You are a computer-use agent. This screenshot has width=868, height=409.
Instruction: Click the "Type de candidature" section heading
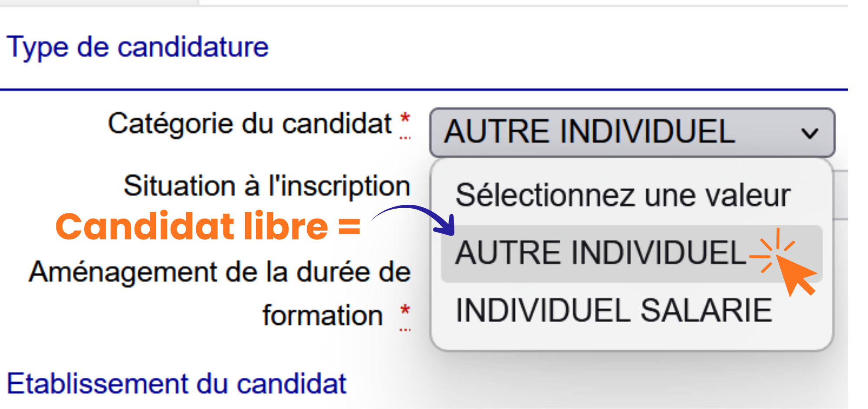tap(138, 47)
